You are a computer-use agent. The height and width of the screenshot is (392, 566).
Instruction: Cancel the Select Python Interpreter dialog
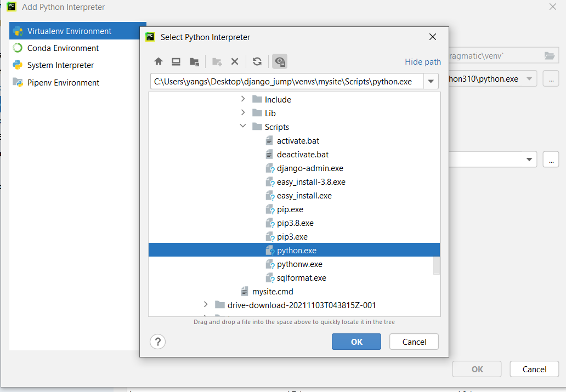coord(414,342)
